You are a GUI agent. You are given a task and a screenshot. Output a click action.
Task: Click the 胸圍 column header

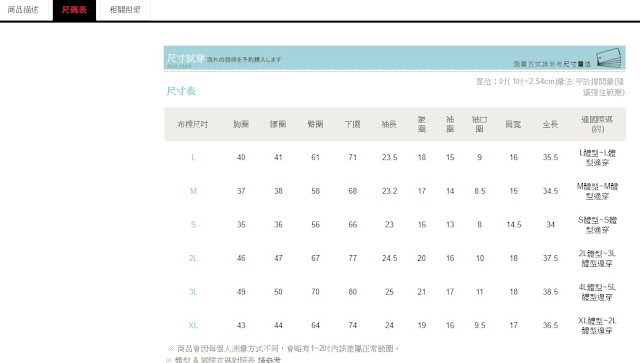[241, 124]
